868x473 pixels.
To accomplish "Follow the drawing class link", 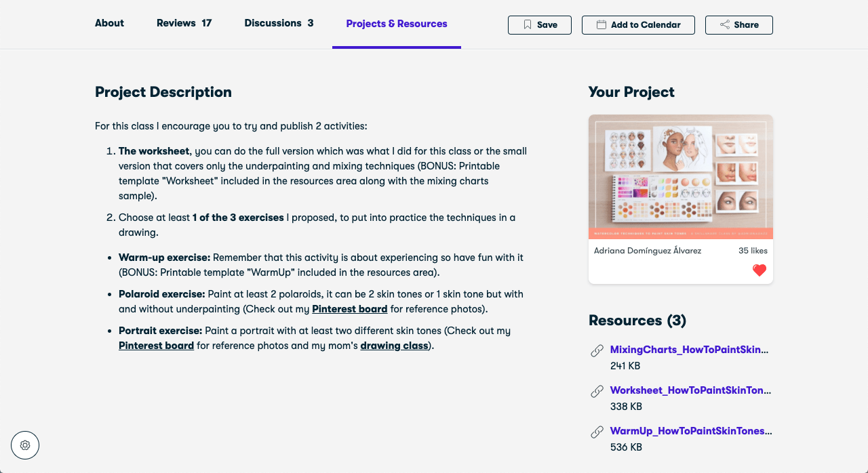I will (x=394, y=346).
